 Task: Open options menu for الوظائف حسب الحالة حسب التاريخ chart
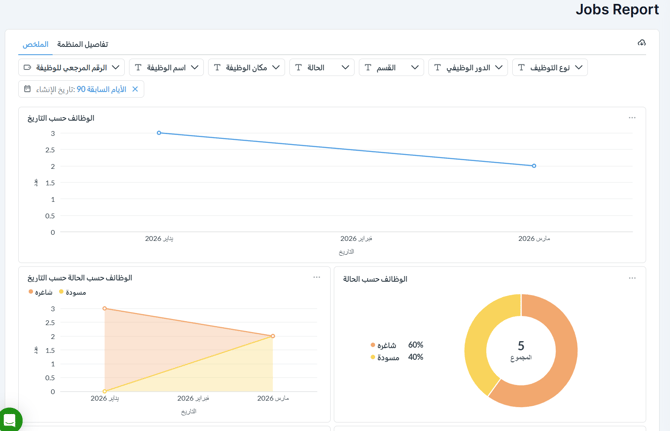click(317, 278)
